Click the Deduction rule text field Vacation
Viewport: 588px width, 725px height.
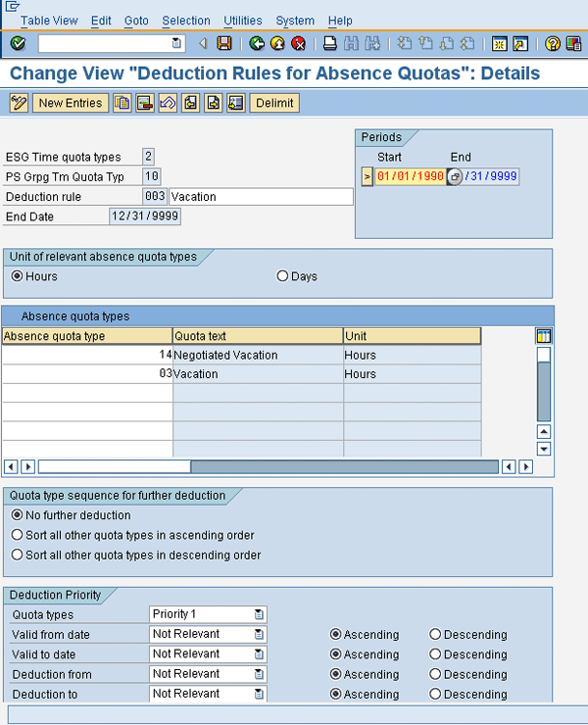(x=262, y=197)
